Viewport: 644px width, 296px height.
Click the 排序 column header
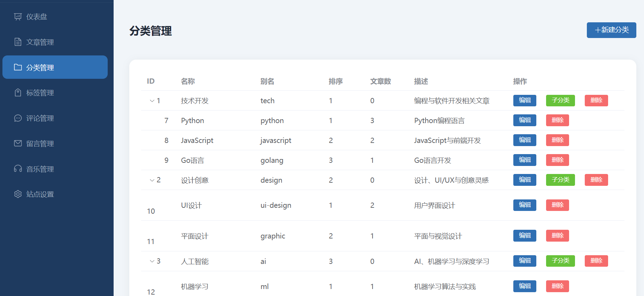click(336, 81)
